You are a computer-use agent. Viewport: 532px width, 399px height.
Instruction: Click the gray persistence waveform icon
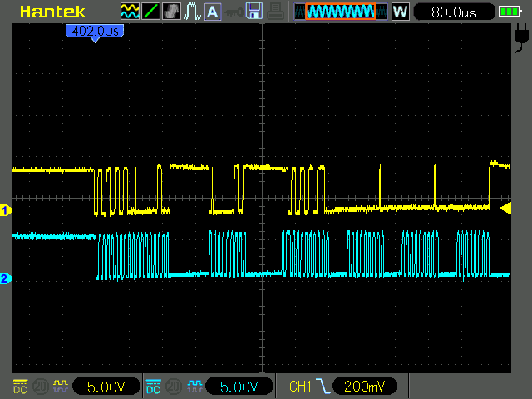point(171,12)
